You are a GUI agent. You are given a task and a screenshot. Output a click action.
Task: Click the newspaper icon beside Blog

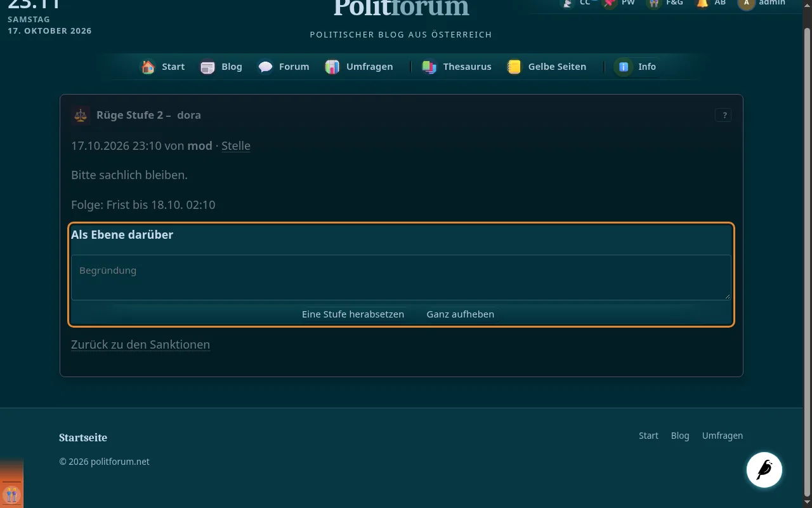(x=207, y=67)
